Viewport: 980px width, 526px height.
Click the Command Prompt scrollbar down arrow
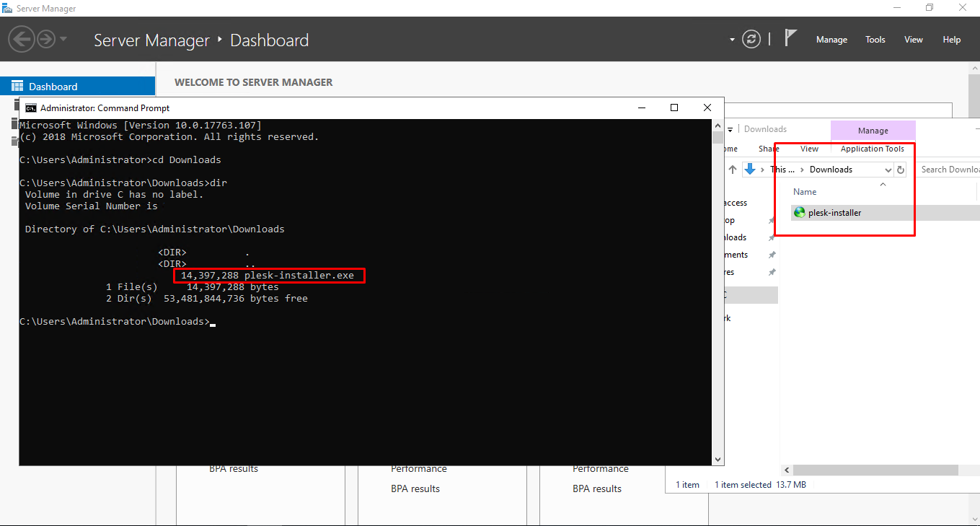717,459
